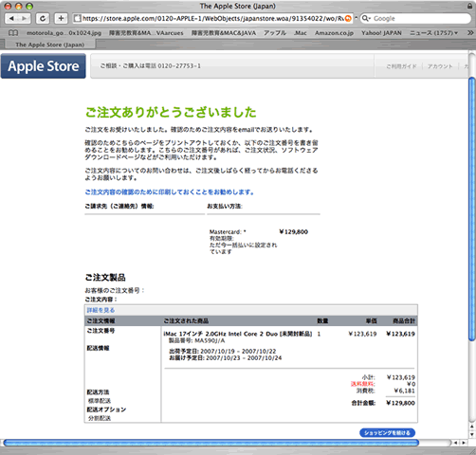Screen dimensions: 476x455
Task: Click the consumption tax value ¥6,181
Action: (404, 391)
